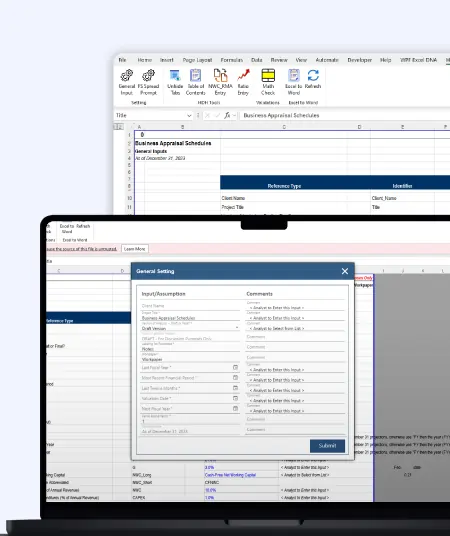Click the Reference Type header in back window
The height and width of the screenshot is (536, 450).
click(x=284, y=186)
